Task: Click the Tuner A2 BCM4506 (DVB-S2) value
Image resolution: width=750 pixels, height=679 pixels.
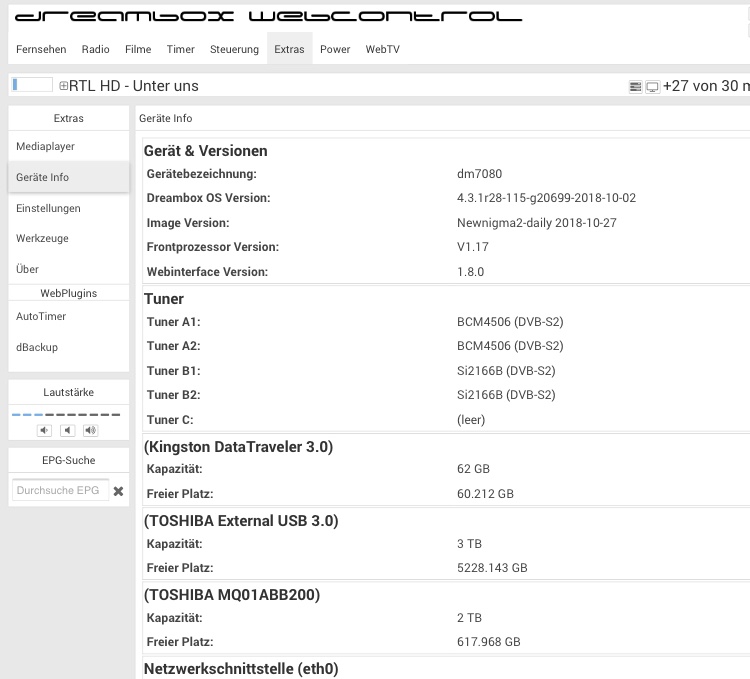Action: tap(510, 346)
